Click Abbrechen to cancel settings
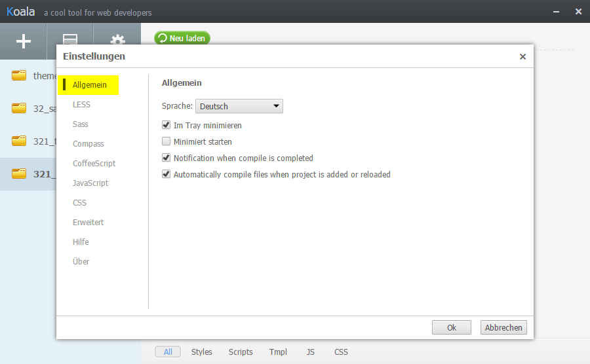590x364 pixels. (503, 328)
